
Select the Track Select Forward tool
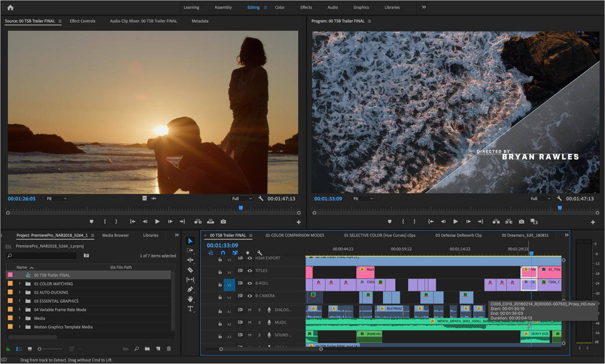click(x=190, y=251)
